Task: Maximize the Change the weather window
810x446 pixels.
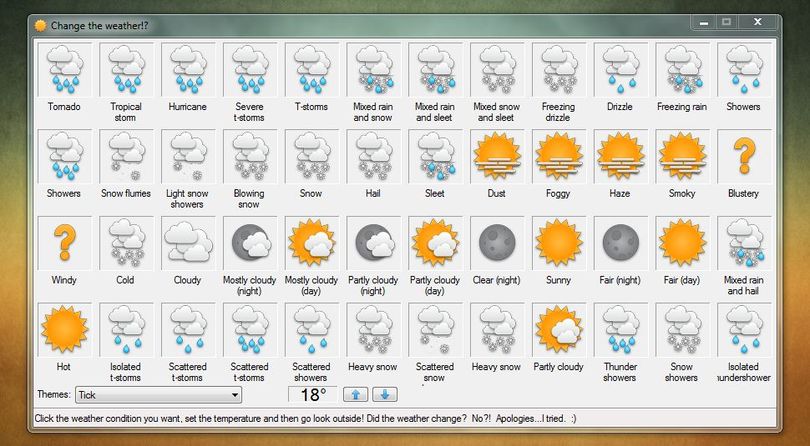Action: [x=727, y=22]
